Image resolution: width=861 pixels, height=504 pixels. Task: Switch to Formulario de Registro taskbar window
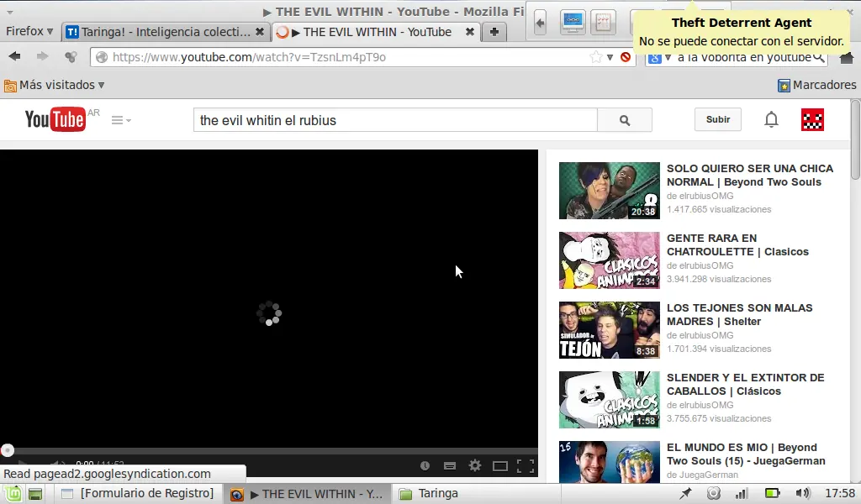[x=137, y=494]
